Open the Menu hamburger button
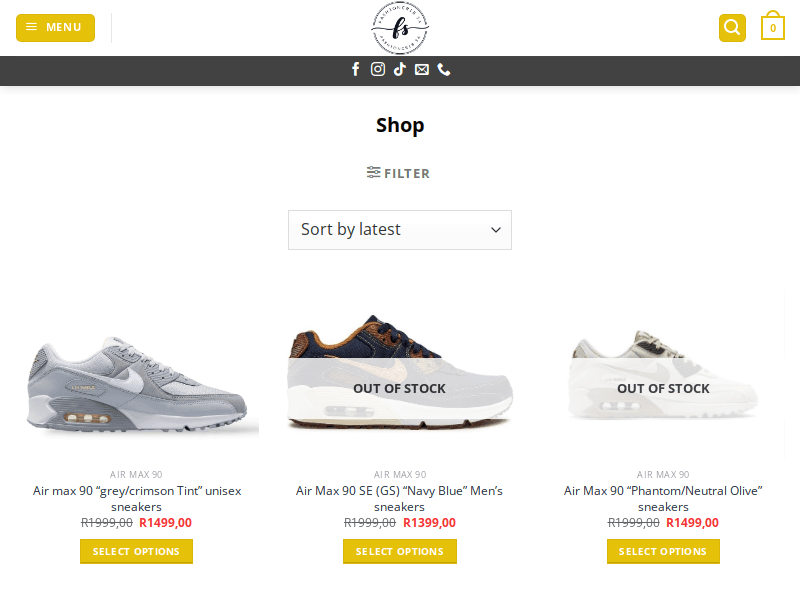The width and height of the screenshot is (800, 600). pos(55,27)
